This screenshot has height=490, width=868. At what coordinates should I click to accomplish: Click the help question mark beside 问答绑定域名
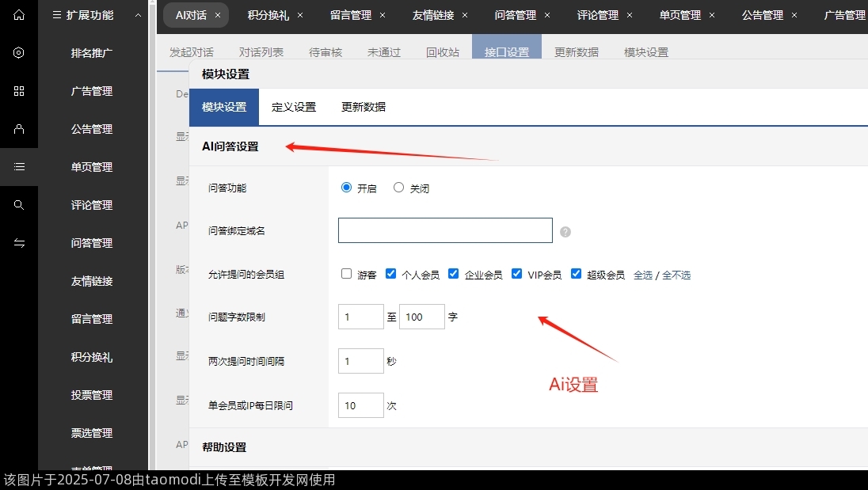pos(565,230)
